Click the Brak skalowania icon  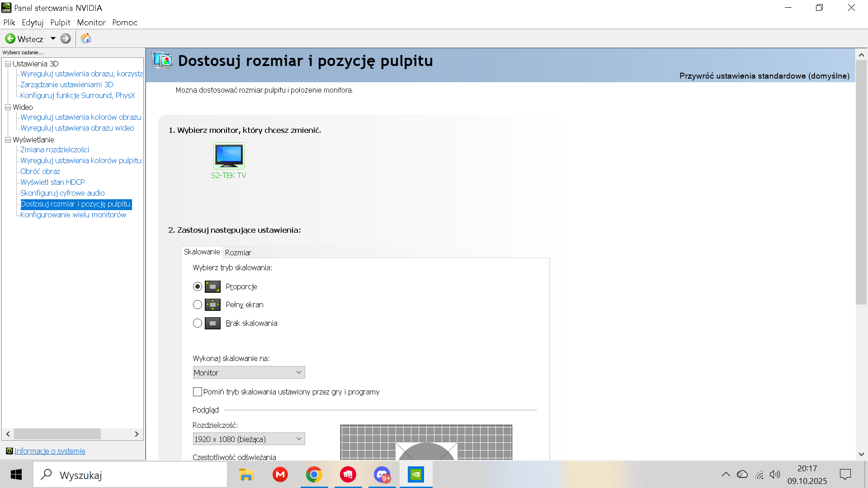pos(212,324)
